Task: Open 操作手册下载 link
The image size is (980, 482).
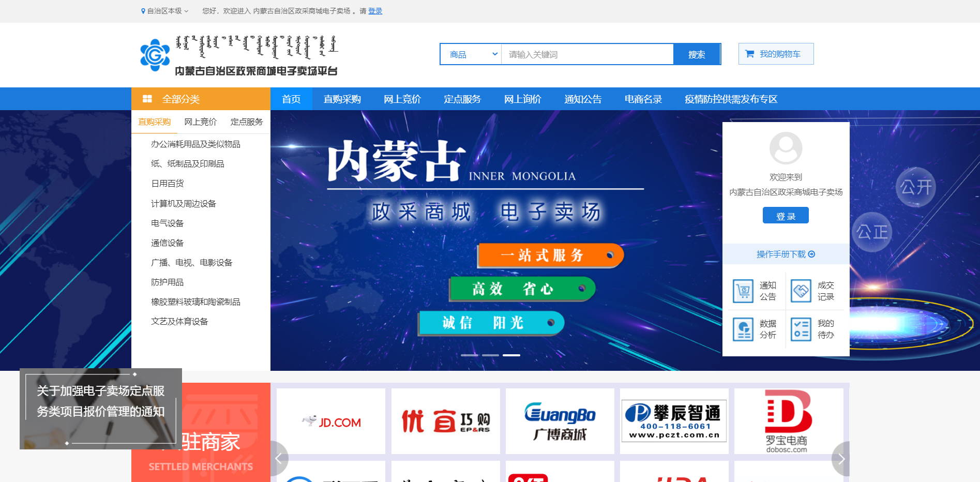Action: coord(786,254)
